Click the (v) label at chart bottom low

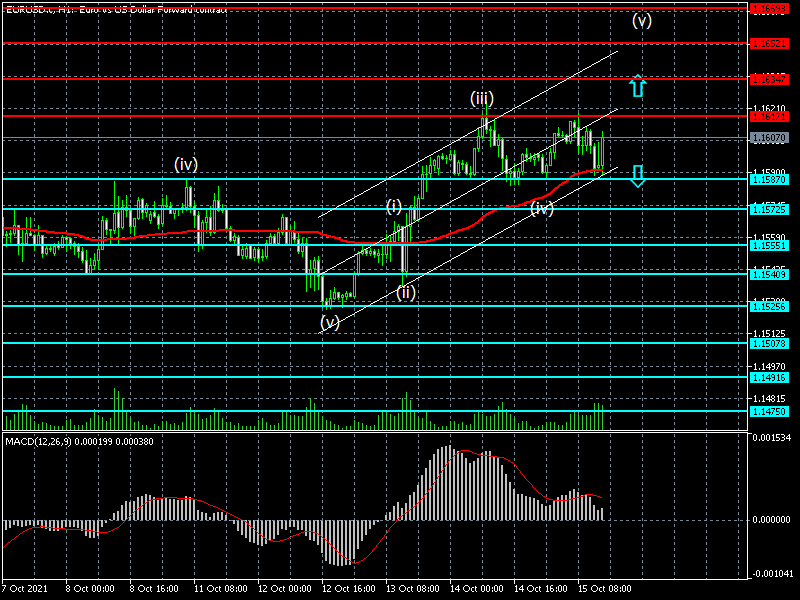[x=330, y=322]
